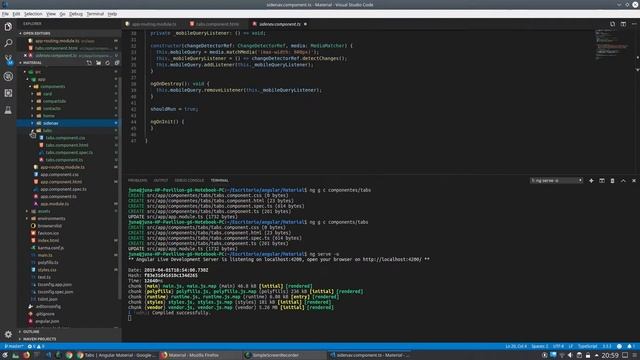
Task: Click the 20:59 clock in system tray
Action: pyautogui.click(x=610, y=355)
